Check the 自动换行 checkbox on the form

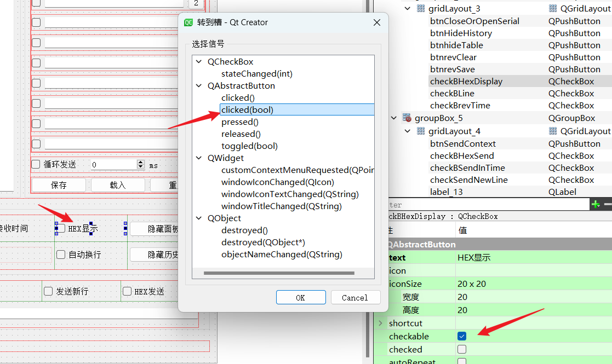coord(61,254)
